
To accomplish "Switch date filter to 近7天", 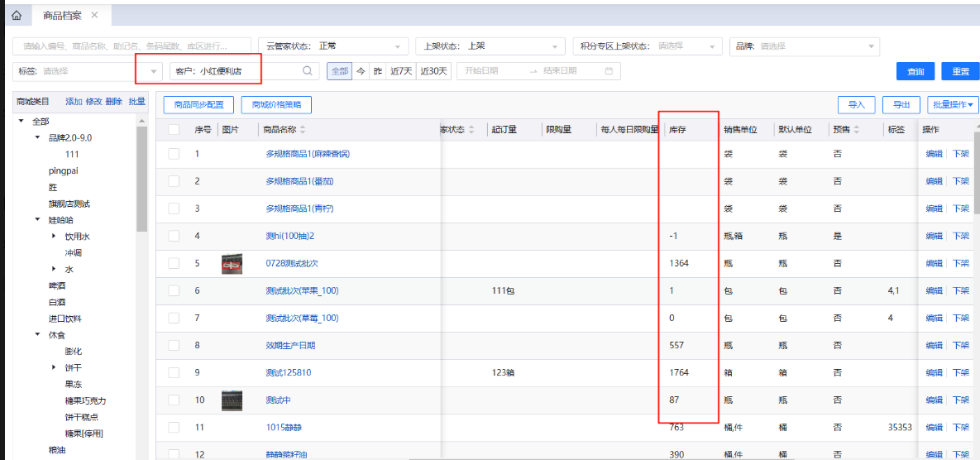I will coord(401,71).
